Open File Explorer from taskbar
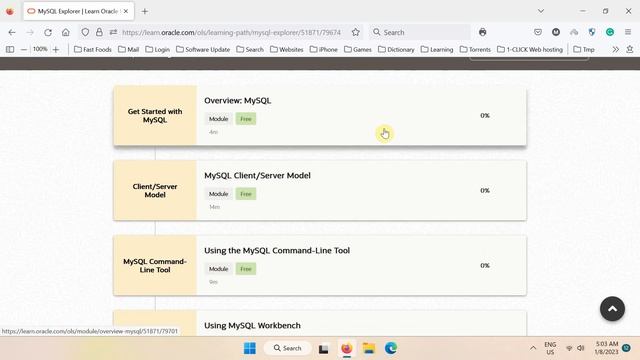The width and height of the screenshot is (640, 360). click(x=369, y=348)
